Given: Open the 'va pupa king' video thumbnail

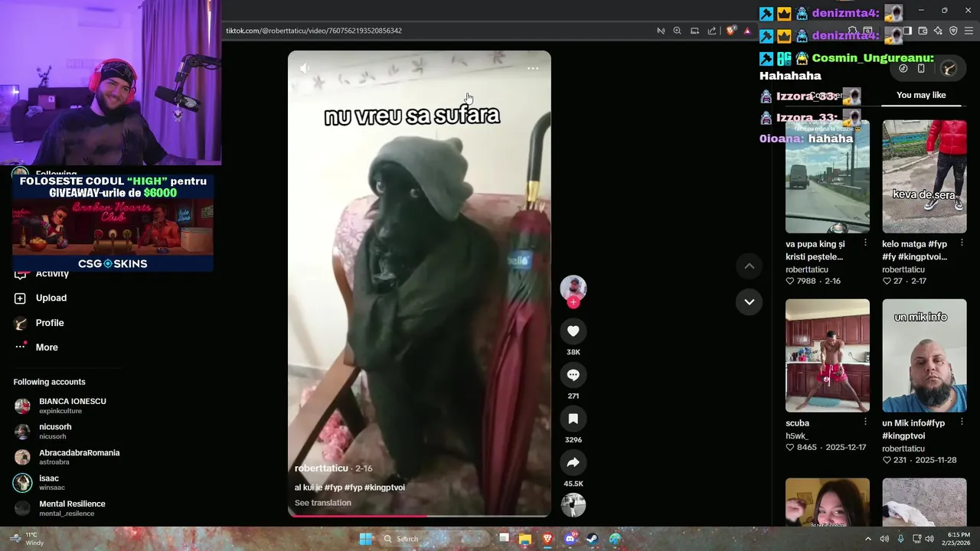Looking at the screenshot, I should (828, 176).
